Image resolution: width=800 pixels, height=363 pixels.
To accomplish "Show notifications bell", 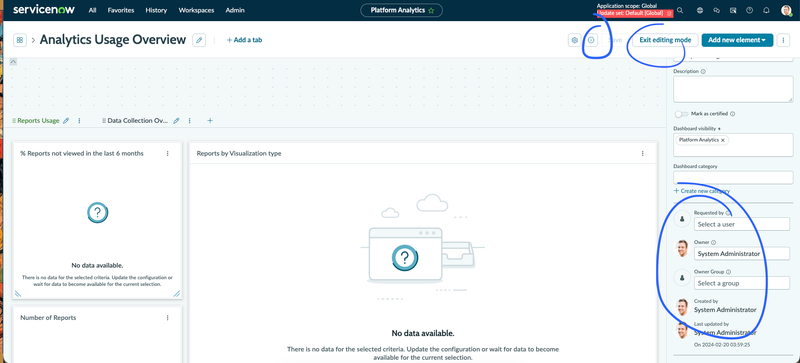I will [766, 10].
